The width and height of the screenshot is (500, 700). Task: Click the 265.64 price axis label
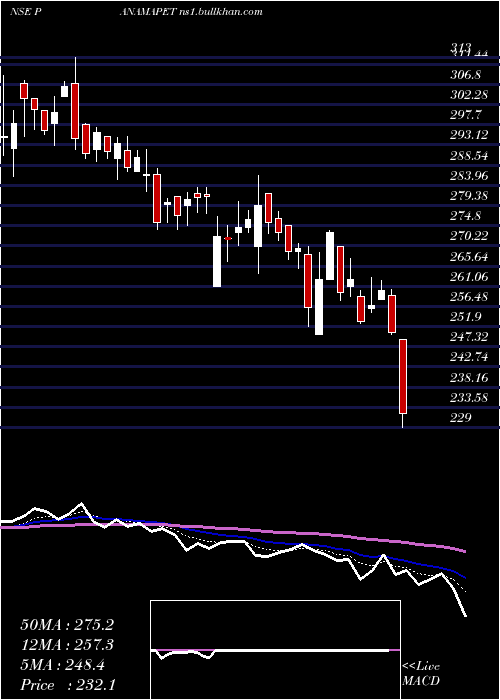click(469, 256)
